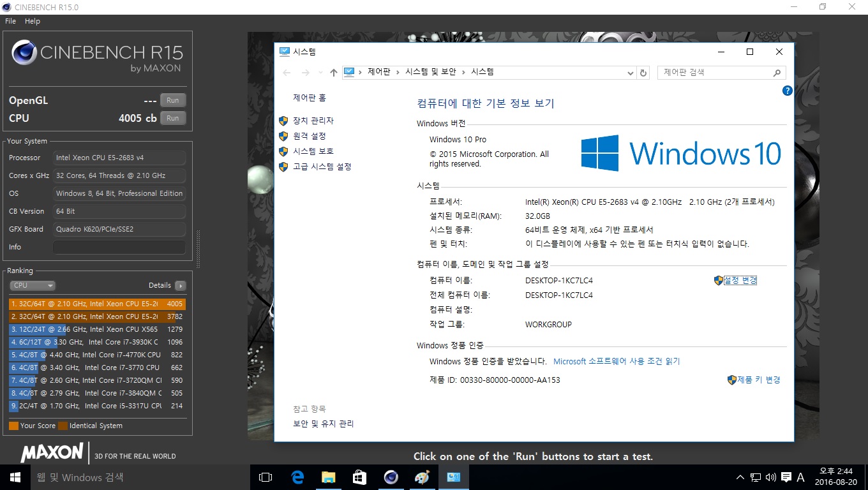Go forward in the System window

(306, 73)
